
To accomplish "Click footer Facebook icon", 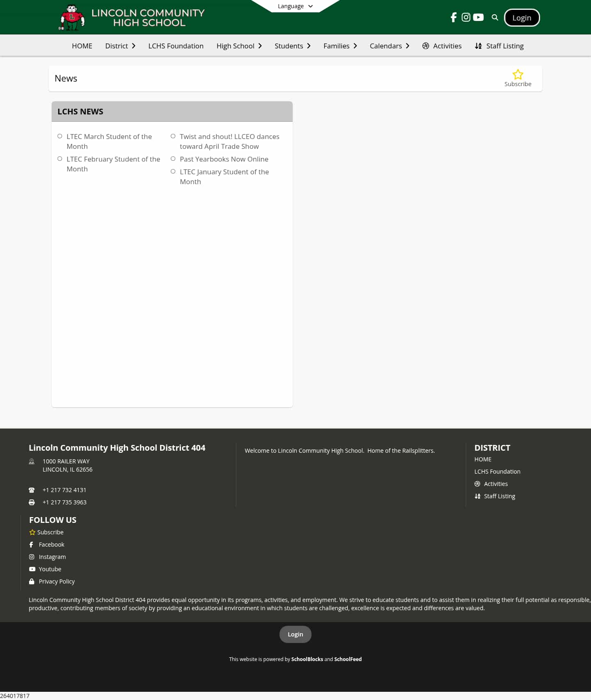I will (x=32, y=545).
